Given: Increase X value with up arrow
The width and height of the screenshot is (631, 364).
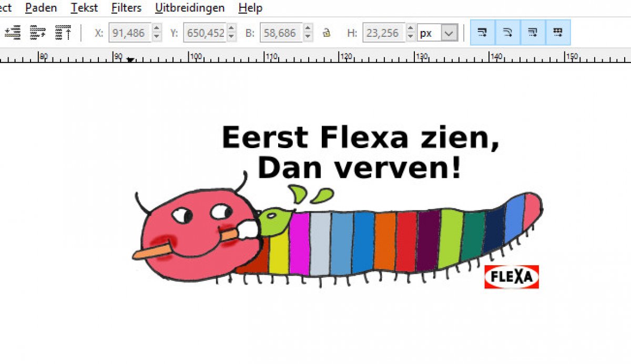Looking at the screenshot, I should [x=157, y=28].
